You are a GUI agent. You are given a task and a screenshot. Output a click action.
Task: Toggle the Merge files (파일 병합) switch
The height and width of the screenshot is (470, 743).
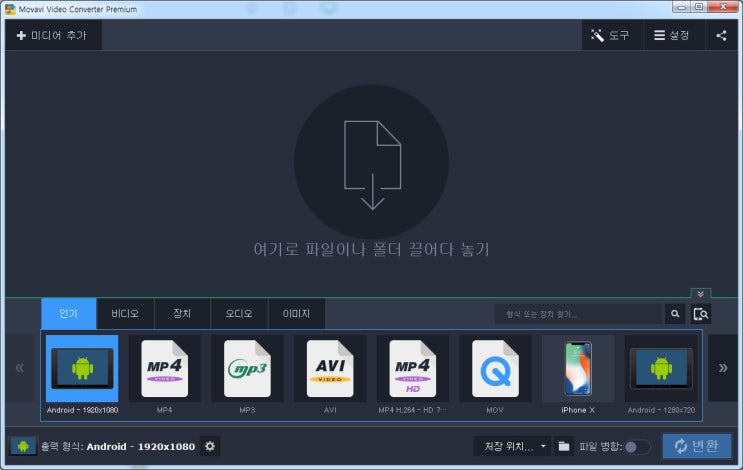636,447
